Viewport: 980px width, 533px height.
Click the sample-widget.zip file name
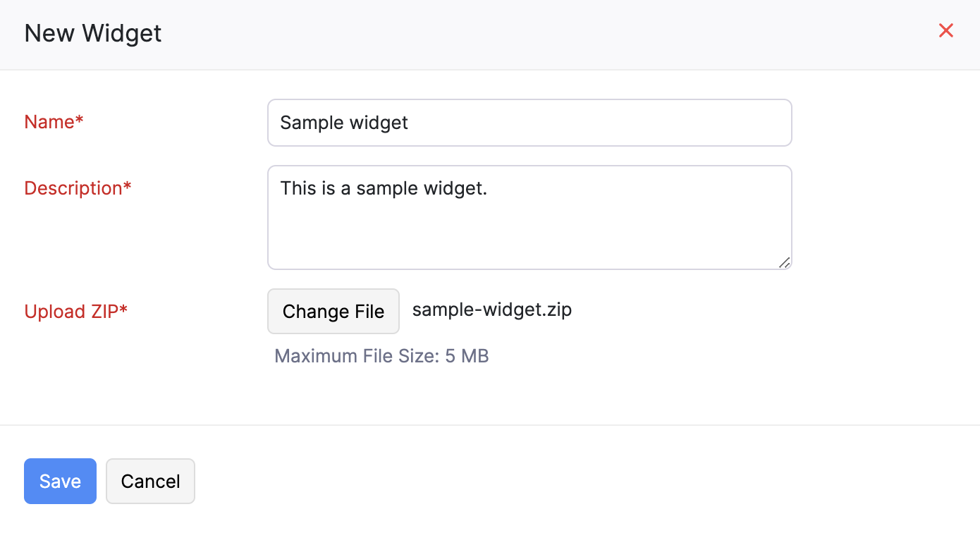click(491, 309)
